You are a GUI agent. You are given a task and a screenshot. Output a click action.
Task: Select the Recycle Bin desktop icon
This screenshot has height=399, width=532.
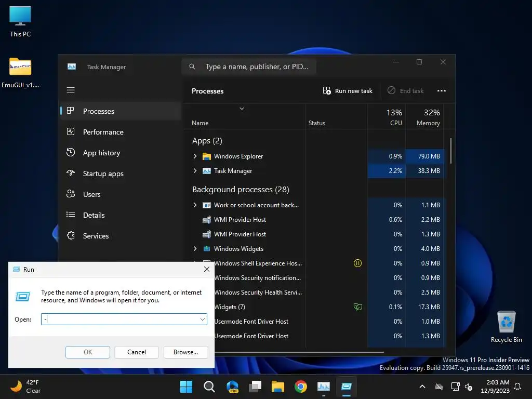tap(506, 327)
